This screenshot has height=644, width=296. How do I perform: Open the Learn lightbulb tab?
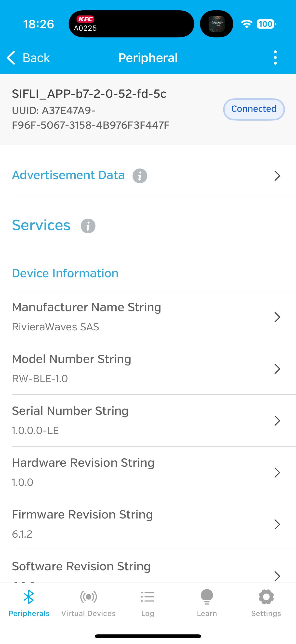click(x=207, y=602)
